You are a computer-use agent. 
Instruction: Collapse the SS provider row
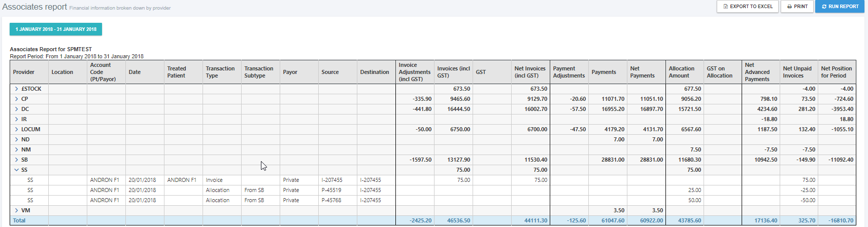pos(16,170)
